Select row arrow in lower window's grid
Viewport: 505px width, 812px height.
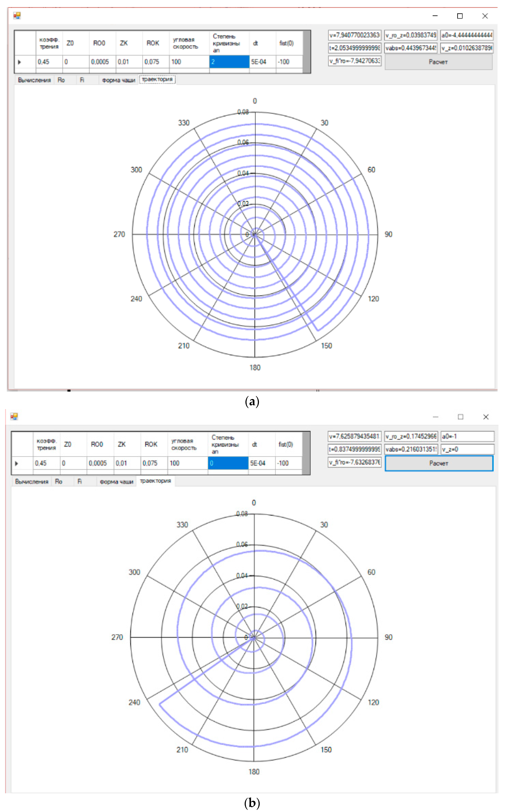pos(17,463)
